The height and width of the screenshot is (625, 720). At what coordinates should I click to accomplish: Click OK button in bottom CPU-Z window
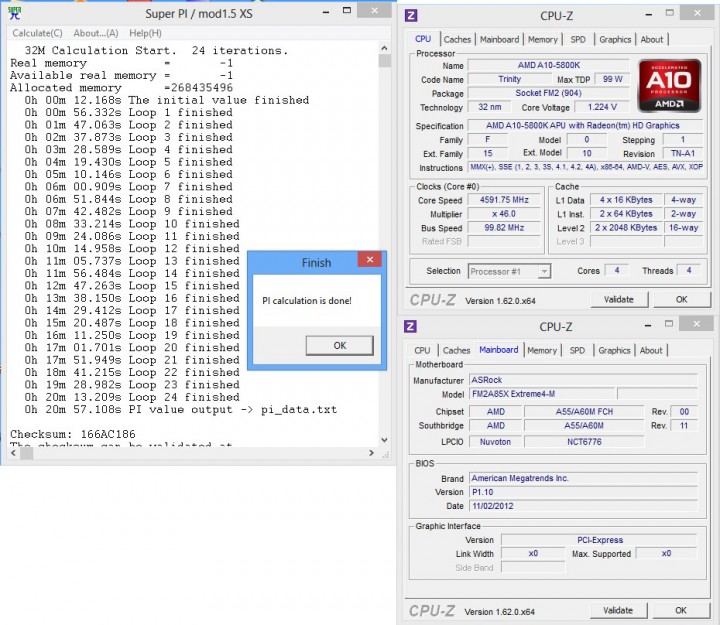[x=681, y=610]
